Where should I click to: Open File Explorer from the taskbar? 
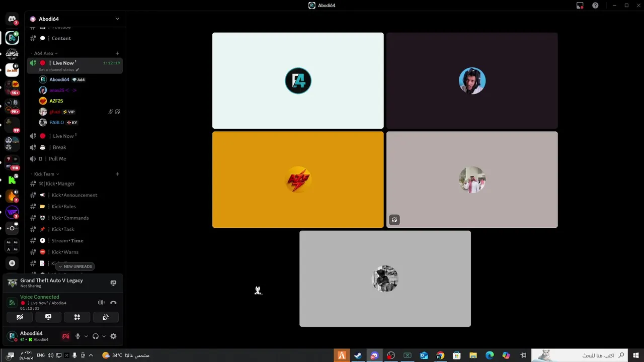(x=473, y=355)
